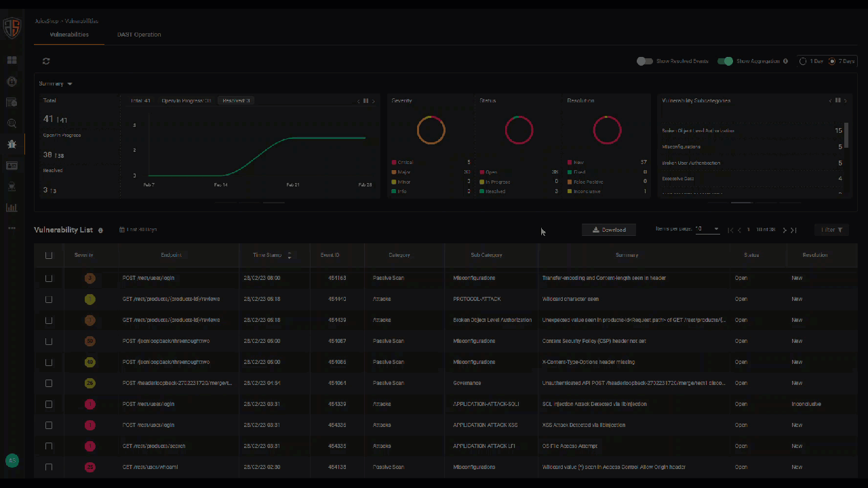868x488 pixels.
Task: Go to next slide in Vulnerability Subcategories
Action: [845, 100]
